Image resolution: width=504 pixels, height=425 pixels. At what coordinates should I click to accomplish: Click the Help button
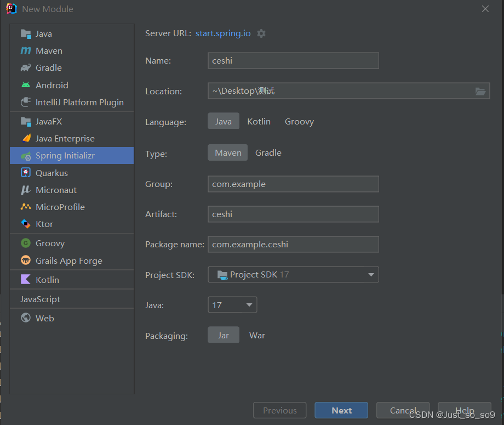465,410
